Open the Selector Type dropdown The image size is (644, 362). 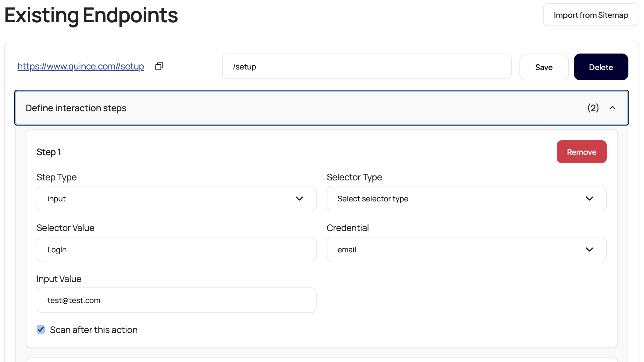466,199
